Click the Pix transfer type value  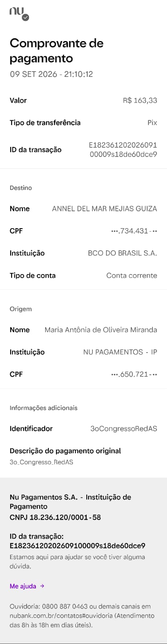152,123
